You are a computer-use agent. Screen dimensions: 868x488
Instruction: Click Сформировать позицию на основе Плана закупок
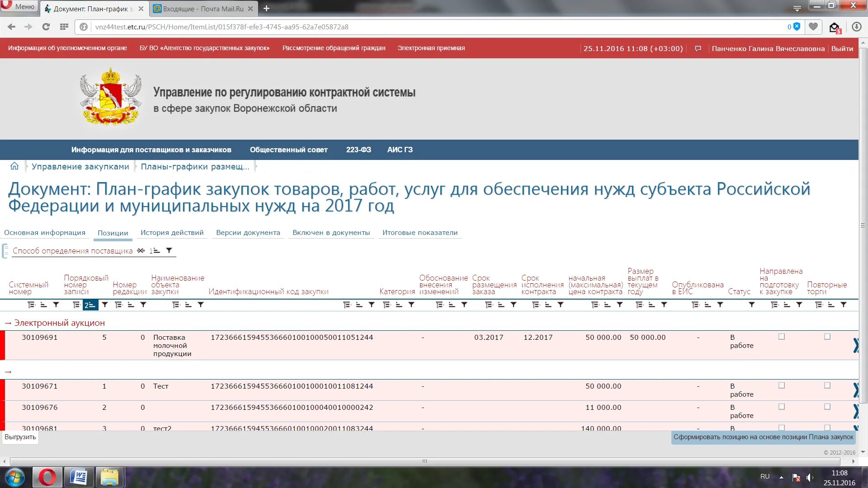(763, 437)
